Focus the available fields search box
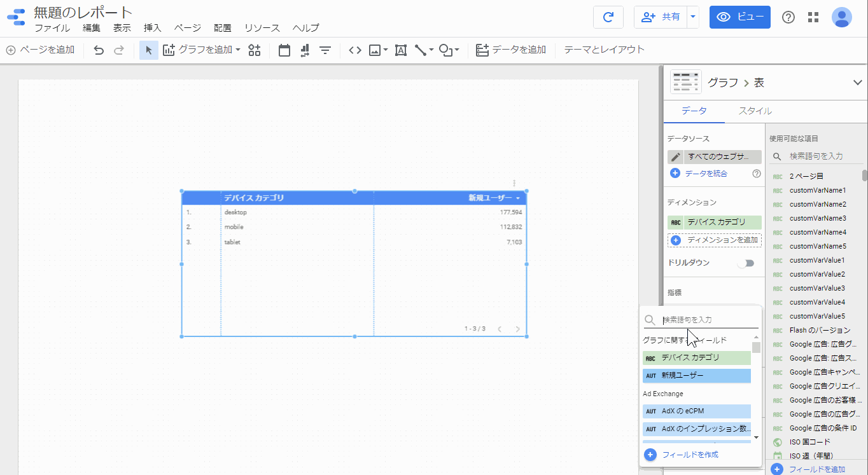 click(x=817, y=156)
